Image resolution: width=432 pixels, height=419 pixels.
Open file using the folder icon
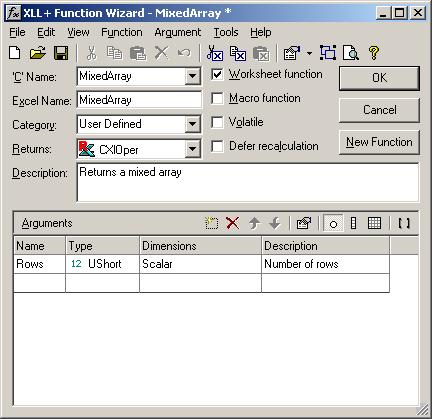(x=37, y=53)
